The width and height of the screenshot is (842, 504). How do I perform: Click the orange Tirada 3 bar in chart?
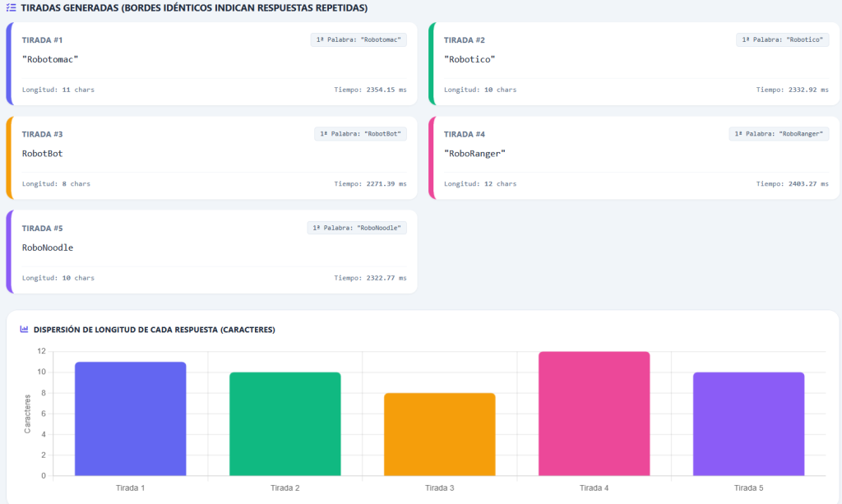pos(440,434)
